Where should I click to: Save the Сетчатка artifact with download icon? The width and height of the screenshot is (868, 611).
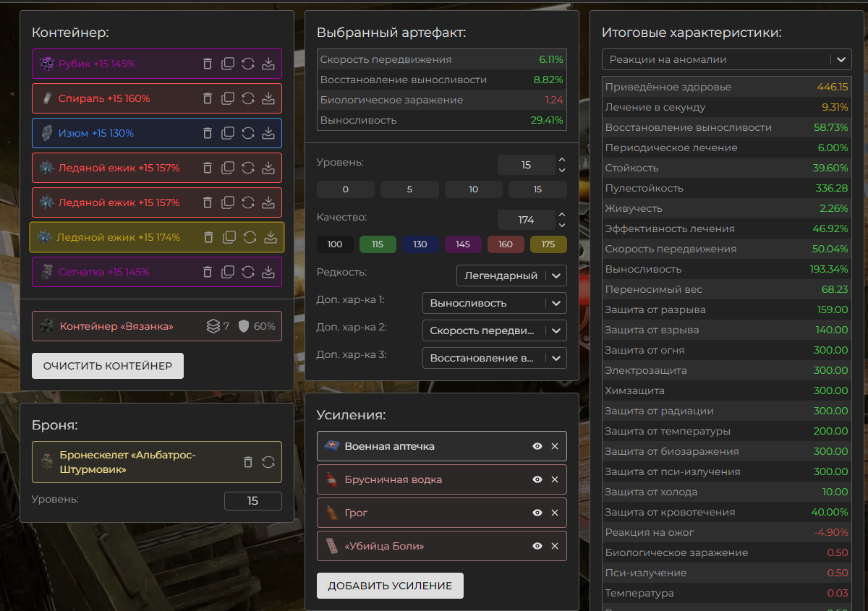click(x=268, y=272)
